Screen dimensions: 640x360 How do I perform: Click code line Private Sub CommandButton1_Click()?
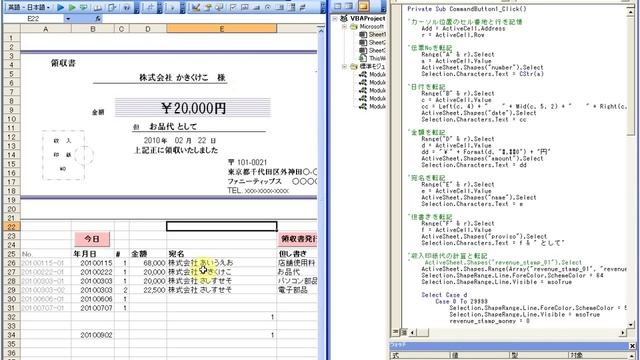tap(467, 9)
